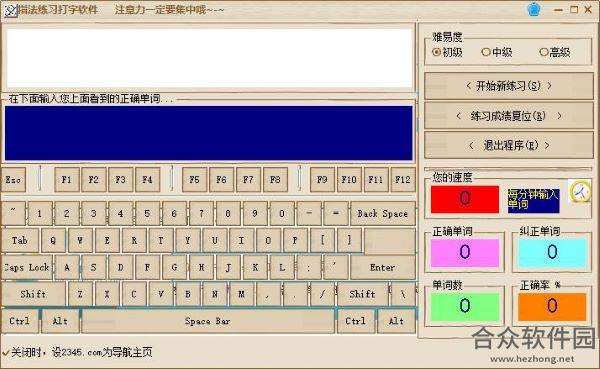The width and height of the screenshot is (600, 369).
Task: Click the blue cloud icon in title bar
Action: (534, 10)
